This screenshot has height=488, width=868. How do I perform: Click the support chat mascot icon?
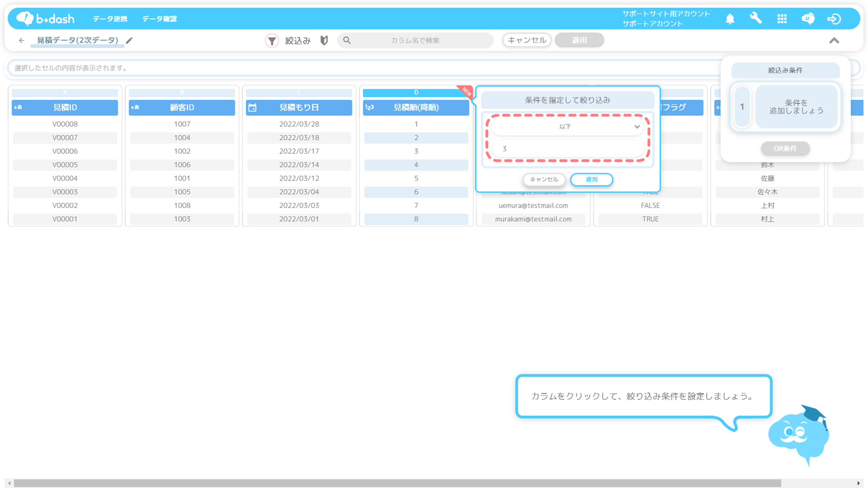808,18
